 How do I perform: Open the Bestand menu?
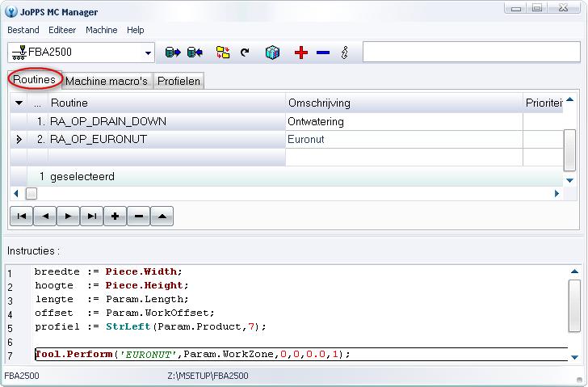coord(23,30)
